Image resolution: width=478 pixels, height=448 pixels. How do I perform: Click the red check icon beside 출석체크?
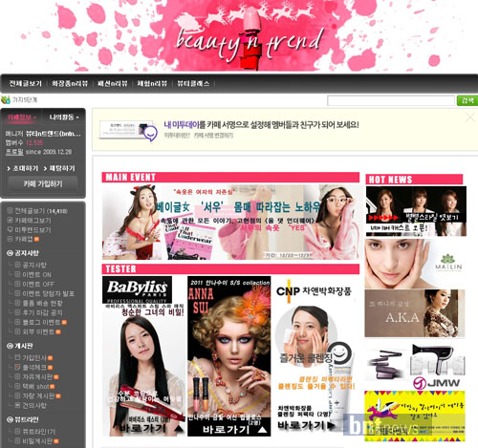click(x=17, y=367)
